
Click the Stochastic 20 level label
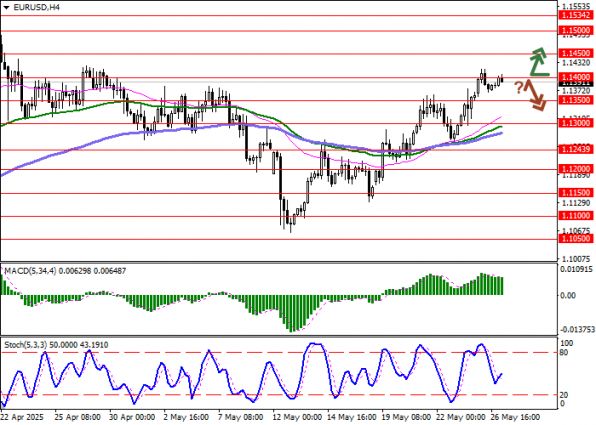pyautogui.click(x=564, y=395)
